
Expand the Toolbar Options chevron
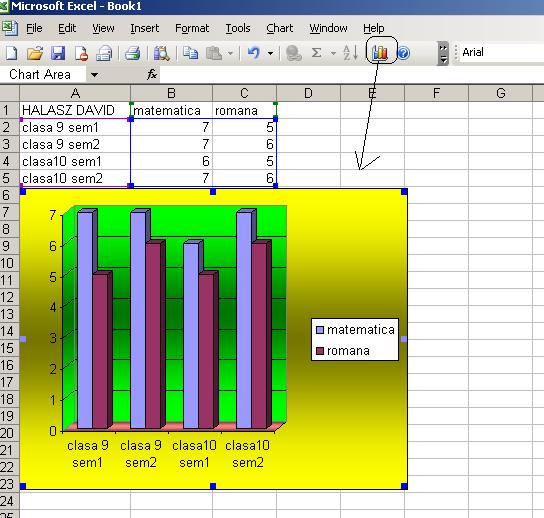point(443,53)
